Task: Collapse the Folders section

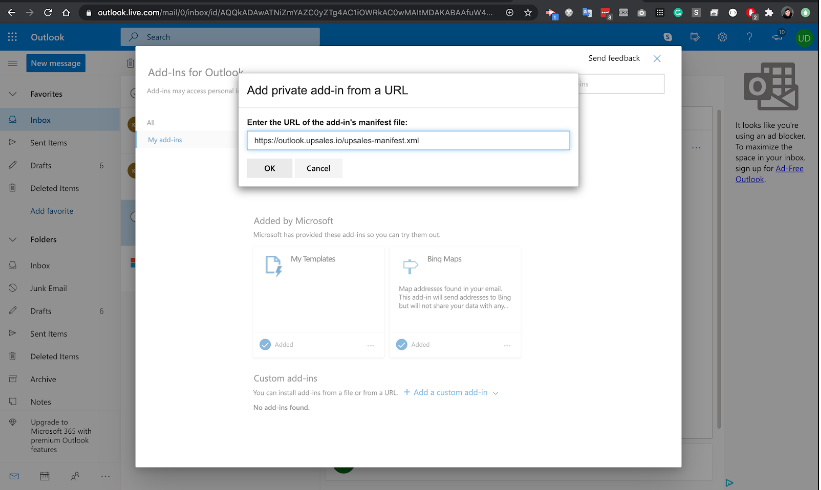Action: pos(13,239)
